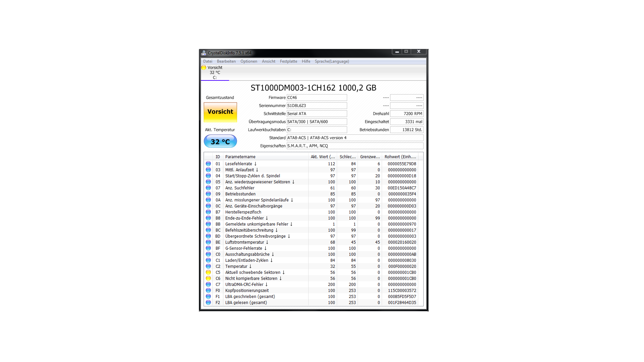Click the Firmware field showing CC46

click(x=316, y=98)
